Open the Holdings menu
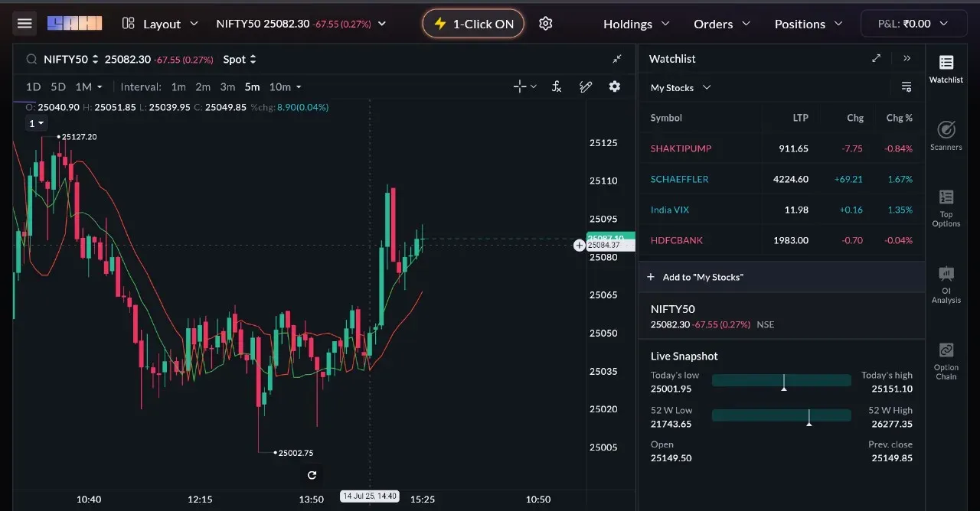 pos(636,24)
